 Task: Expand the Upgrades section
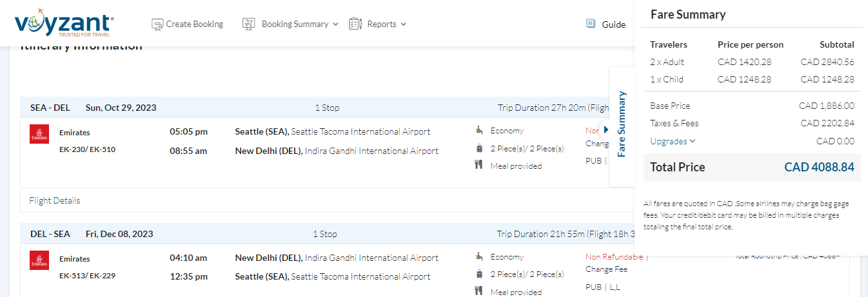[673, 141]
